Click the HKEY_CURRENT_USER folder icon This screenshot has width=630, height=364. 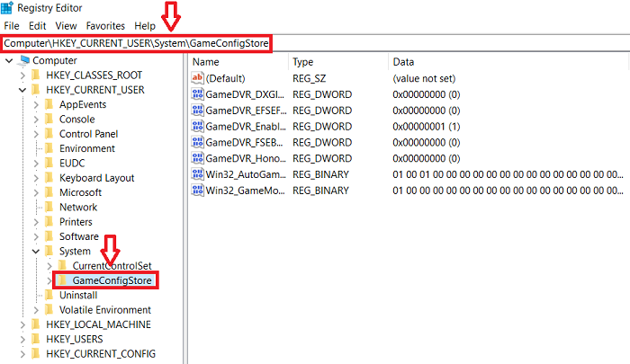click(x=36, y=90)
